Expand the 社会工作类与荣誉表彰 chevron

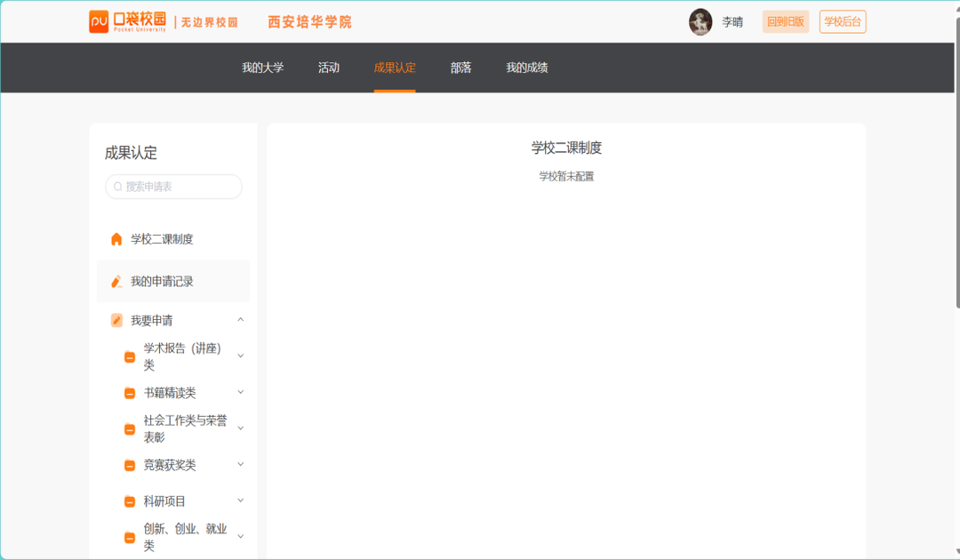click(240, 428)
